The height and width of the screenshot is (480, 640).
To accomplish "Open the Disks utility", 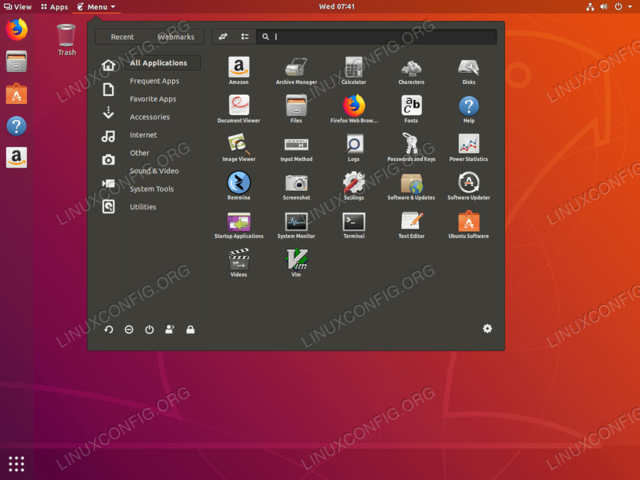I will 469,71.
